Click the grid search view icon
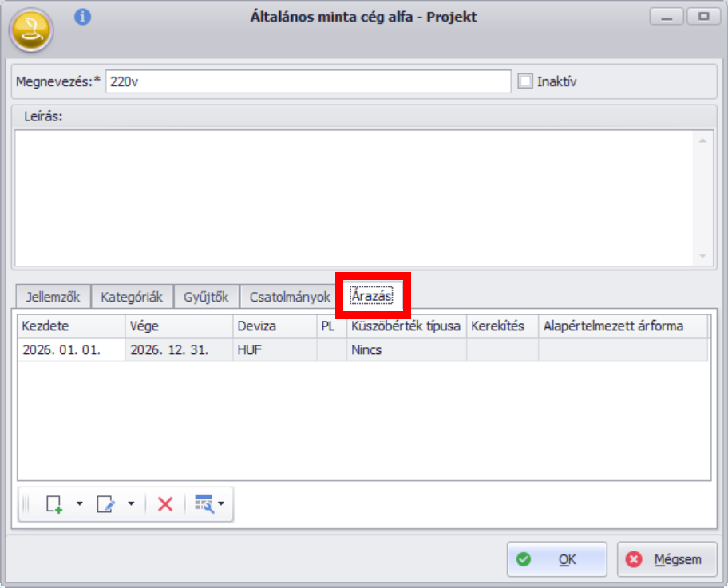This screenshot has height=588, width=728. pyautogui.click(x=204, y=504)
